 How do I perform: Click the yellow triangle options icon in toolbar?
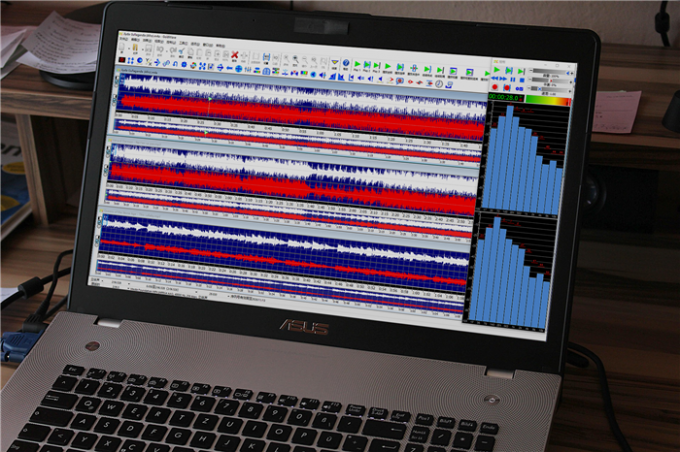tap(334, 62)
